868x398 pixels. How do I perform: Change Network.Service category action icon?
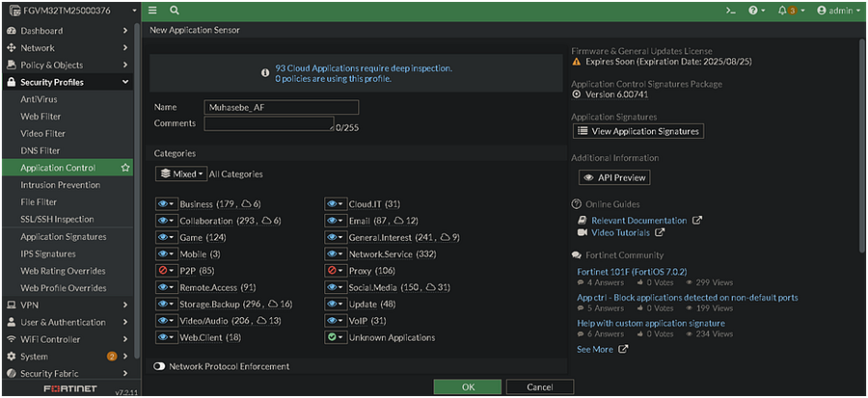tap(335, 254)
